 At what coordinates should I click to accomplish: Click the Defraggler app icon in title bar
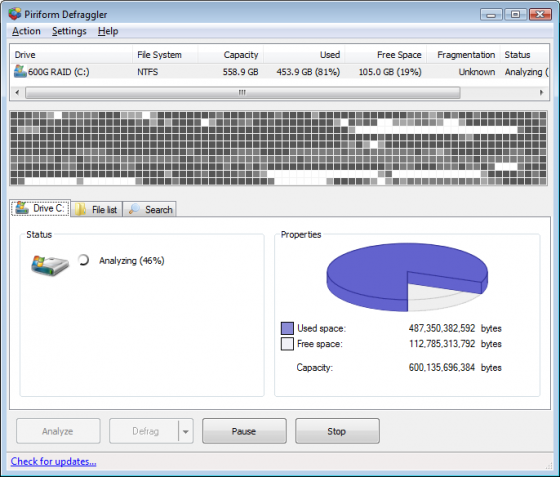coord(15,14)
